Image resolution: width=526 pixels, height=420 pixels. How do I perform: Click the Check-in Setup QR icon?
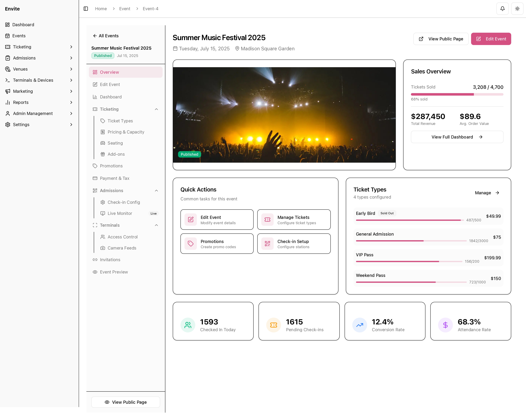tap(267, 244)
